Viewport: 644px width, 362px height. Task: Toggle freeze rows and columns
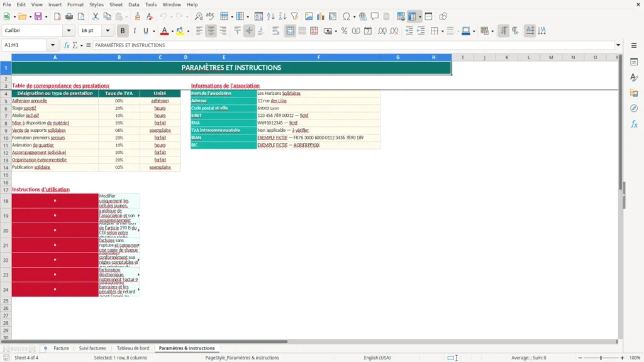412,16
